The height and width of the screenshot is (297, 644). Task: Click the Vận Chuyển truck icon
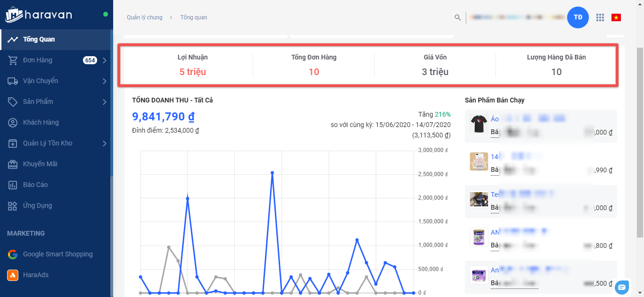tap(13, 81)
